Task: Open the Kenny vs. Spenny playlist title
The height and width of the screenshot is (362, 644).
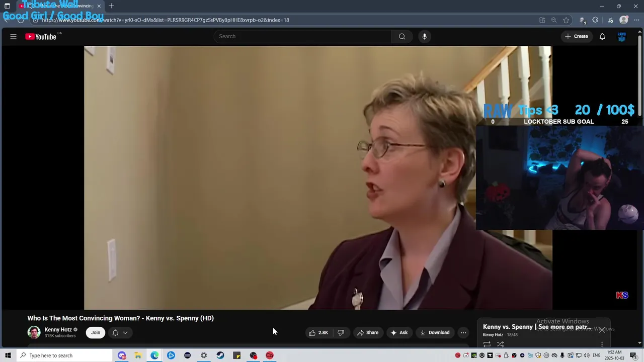Action: [x=537, y=327]
